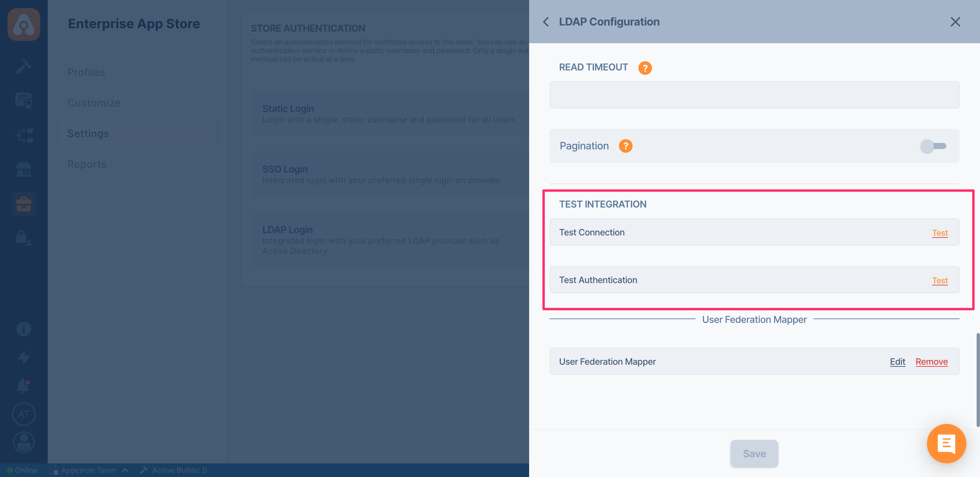Viewport: 980px width, 477px height.
Task: Open the Build module hammer icon
Action: (23, 67)
